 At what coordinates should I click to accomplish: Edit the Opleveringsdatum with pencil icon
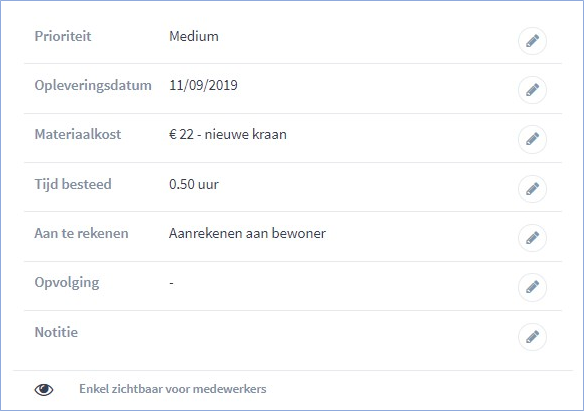click(532, 90)
